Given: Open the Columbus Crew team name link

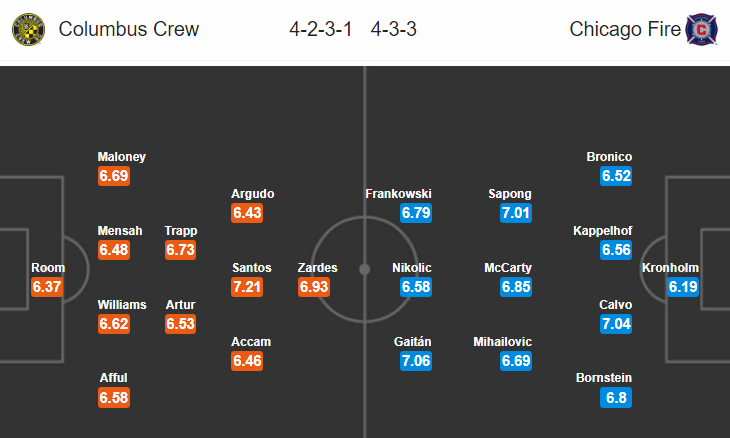Looking at the screenshot, I should click(128, 29).
